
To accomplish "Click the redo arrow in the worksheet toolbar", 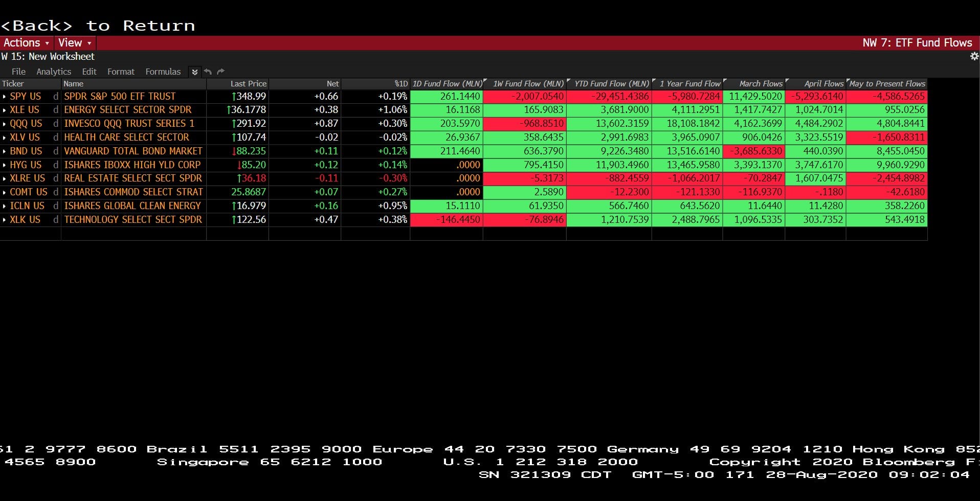I will 220,72.
